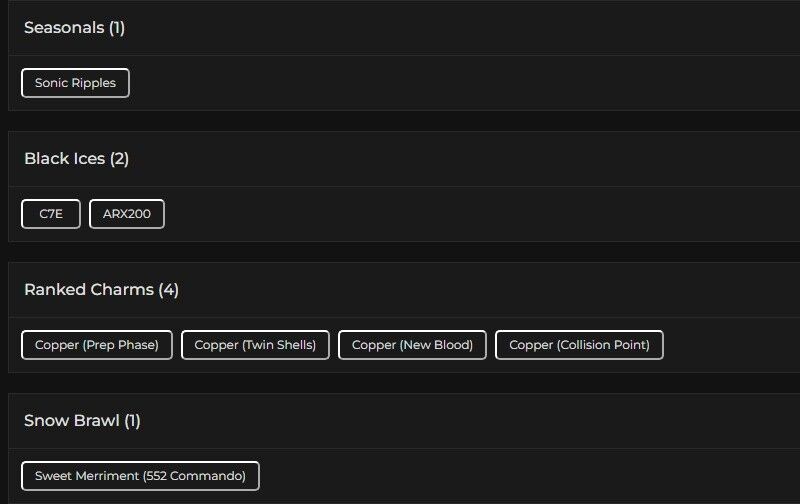The height and width of the screenshot is (504, 800).
Task: Click empty space in Black Ices tag row
Action: (480, 214)
